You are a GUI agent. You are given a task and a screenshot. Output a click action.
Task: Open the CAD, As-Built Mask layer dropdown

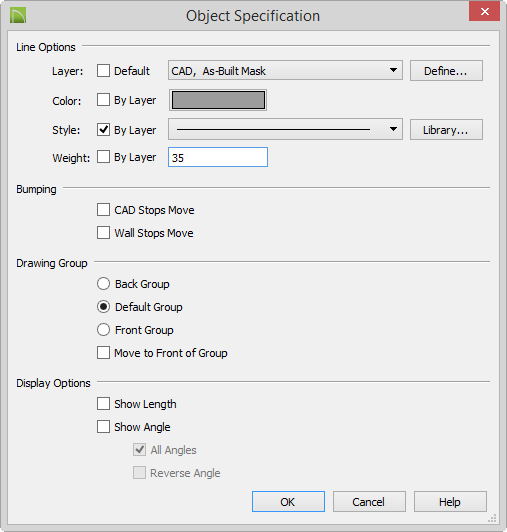[x=285, y=71]
